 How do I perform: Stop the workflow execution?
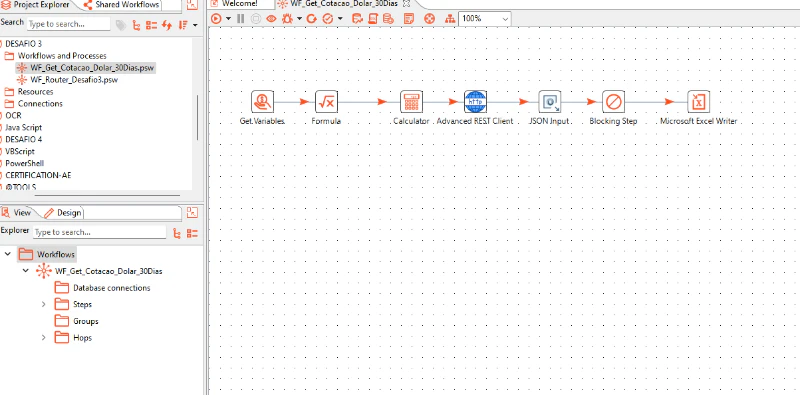coord(256,19)
